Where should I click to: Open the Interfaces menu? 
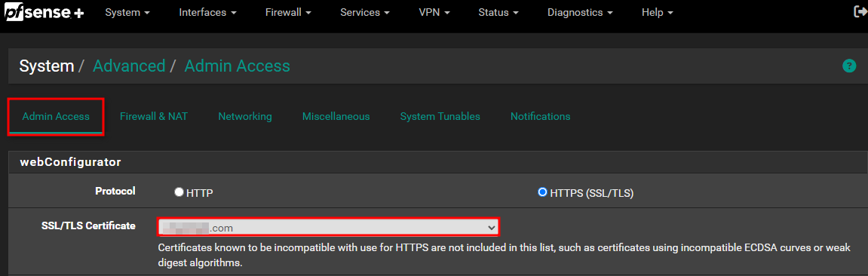pyautogui.click(x=207, y=12)
